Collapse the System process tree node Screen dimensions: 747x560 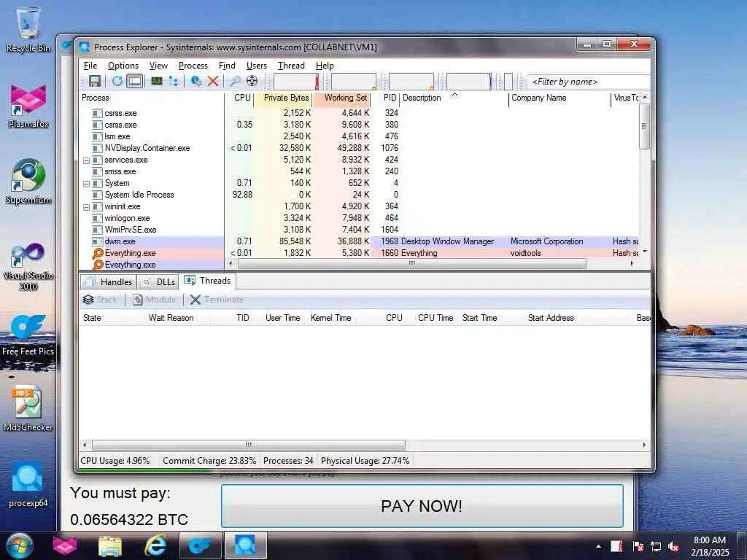coord(86,184)
